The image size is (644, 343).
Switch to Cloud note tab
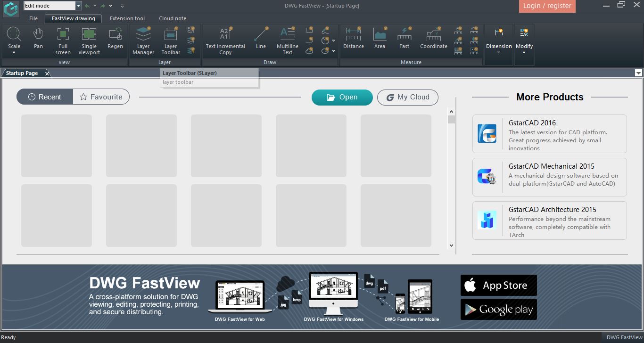pyautogui.click(x=173, y=18)
